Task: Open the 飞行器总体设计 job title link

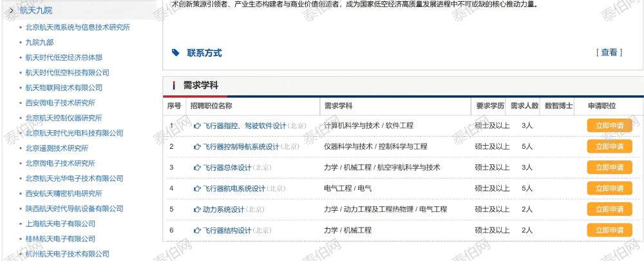Action: tap(227, 168)
